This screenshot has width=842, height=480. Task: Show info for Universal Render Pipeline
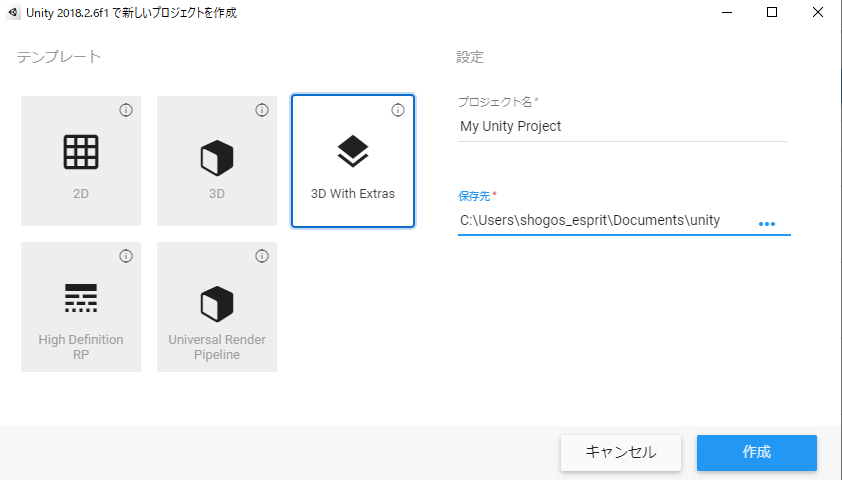click(262, 256)
